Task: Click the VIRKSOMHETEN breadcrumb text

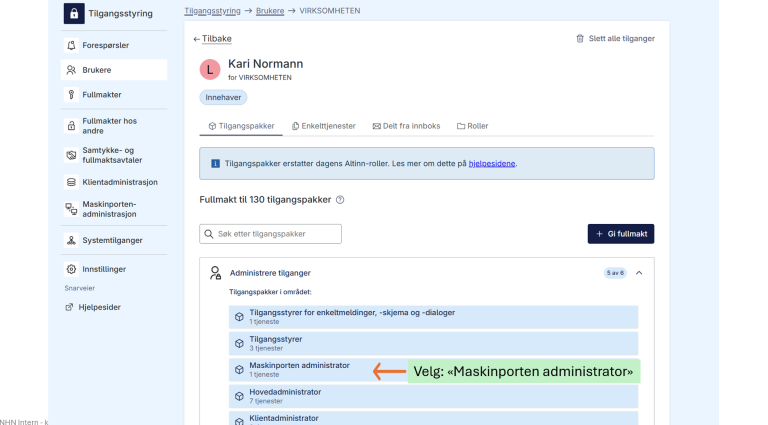Action: (330, 11)
